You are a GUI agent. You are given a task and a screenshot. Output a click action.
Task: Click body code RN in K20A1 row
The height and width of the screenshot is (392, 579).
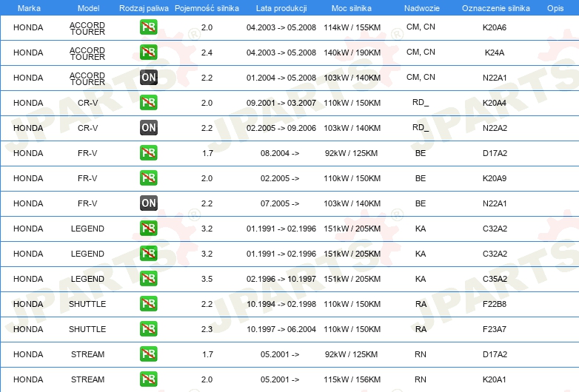coord(421,379)
